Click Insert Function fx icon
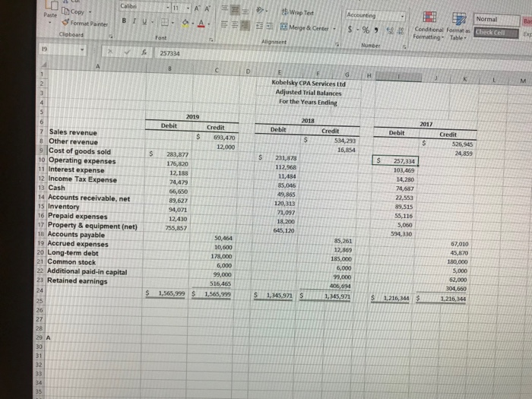Screen dimensions: 532x399 click(x=144, y=52)
